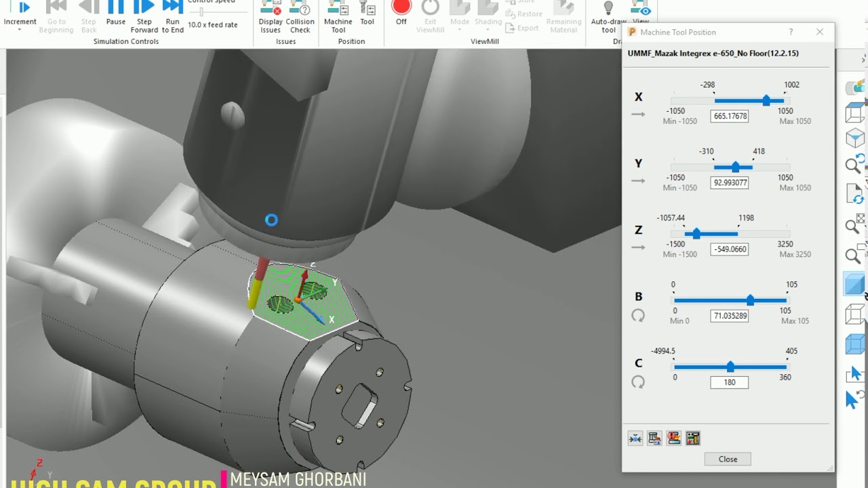Image resolution: width=868 pixels, height=488 pixels.
Task: Click the Display Issues icon
Action: pos(271,9)
